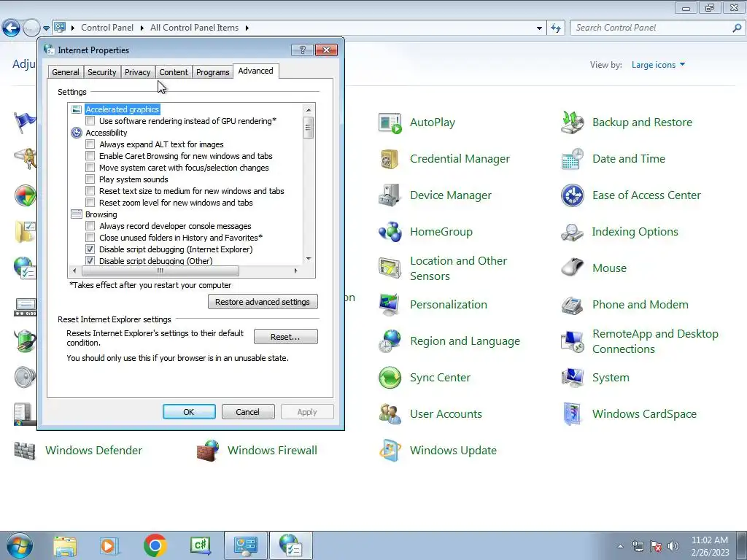Open the Region and Language icon
747x560 pixels.
390,341
